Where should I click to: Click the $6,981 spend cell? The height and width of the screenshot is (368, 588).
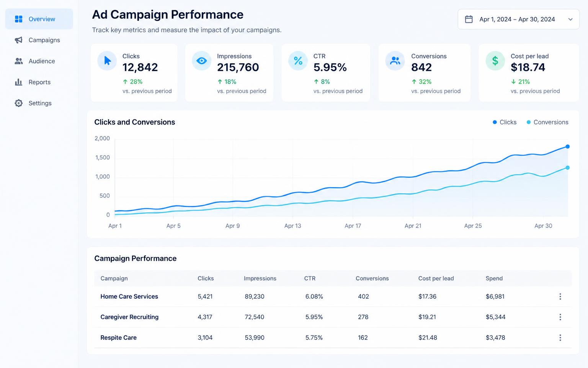coord(495,297)
